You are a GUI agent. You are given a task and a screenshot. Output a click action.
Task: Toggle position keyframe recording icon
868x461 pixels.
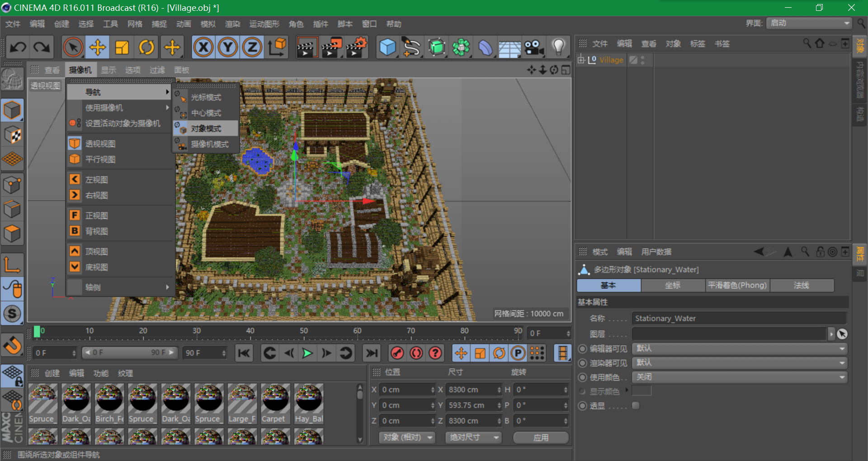click(461, 353)
